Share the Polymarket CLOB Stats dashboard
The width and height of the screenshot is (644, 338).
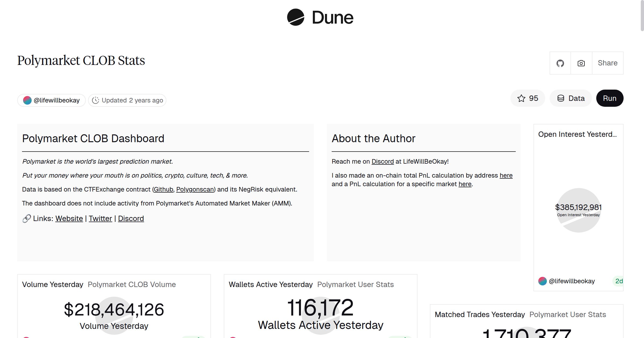pyautogui.click(x=608, y=63)
